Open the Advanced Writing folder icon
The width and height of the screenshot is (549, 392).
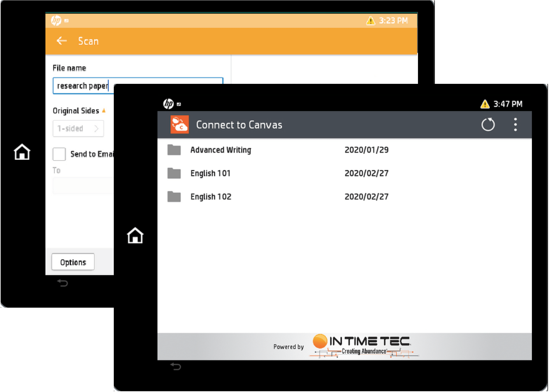pyautogui.click(x=174, y=150)
